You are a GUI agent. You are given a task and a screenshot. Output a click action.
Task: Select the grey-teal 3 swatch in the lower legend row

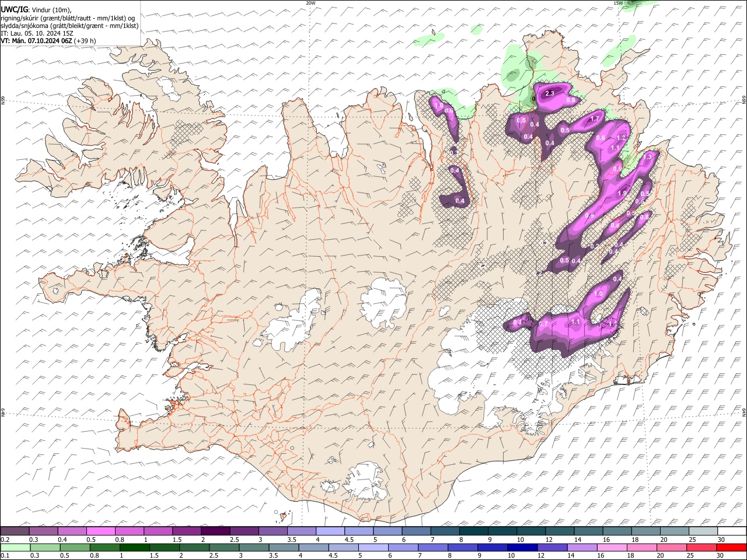point(254,547)
